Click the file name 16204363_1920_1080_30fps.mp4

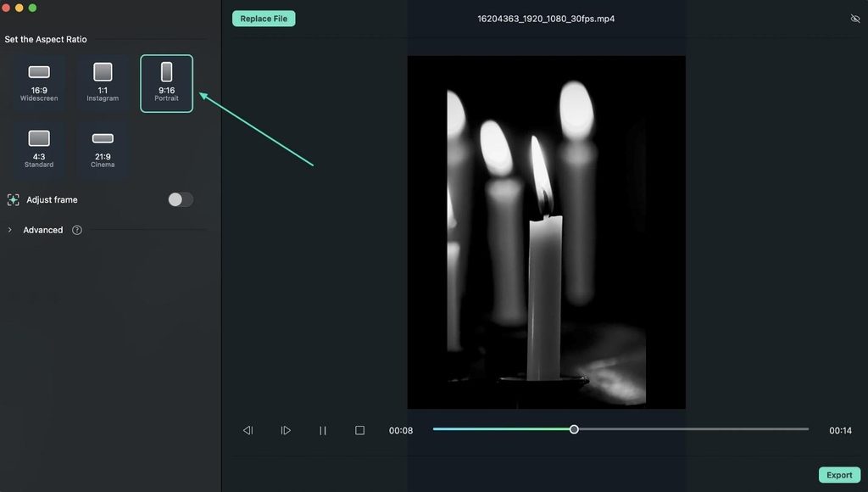click(546, 19)
